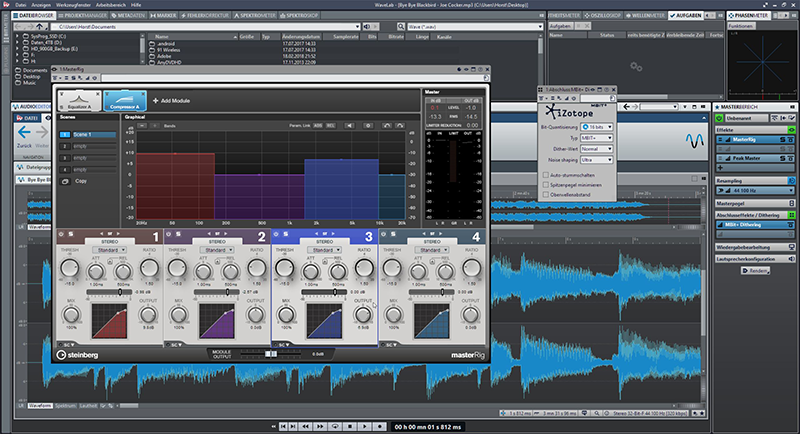Click Add Module in MasterRig
800x434 pixels.
point(171,101)
